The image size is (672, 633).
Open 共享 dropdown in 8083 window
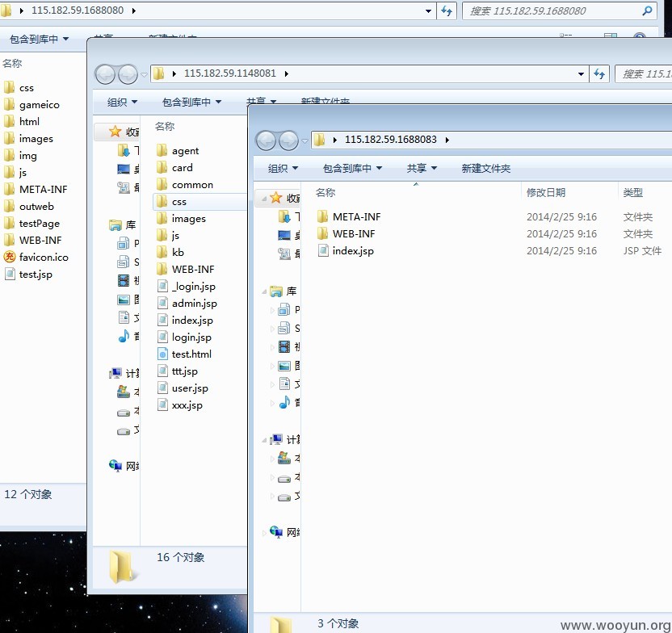point(422,168)
